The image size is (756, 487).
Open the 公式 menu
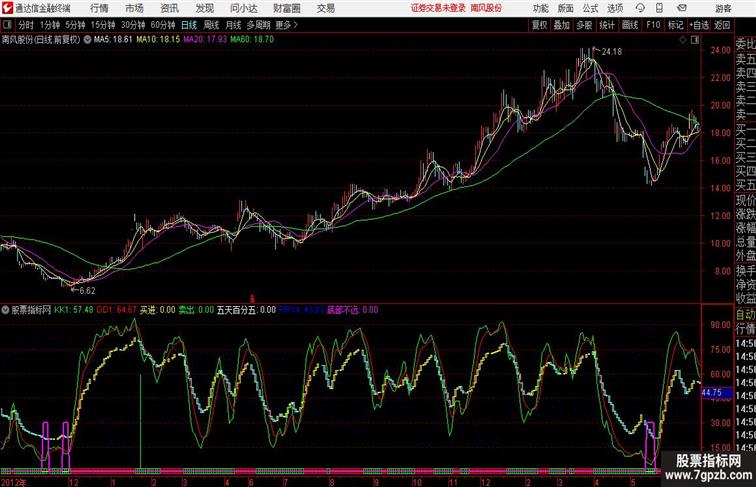(x=590, y=8)
